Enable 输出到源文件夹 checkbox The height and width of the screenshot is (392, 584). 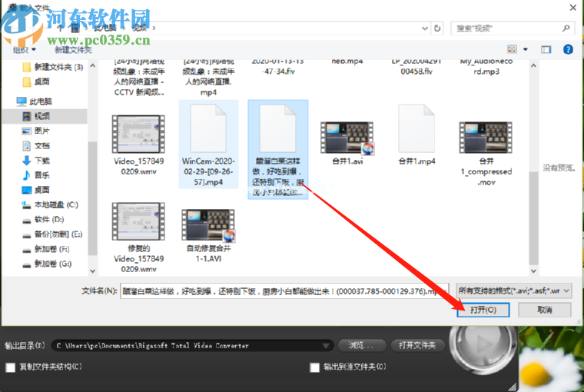pos(315,367)
